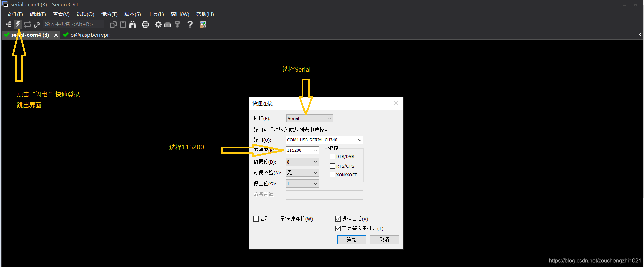Focus the 输入主机名 host name field
644x267 pixels.
click(x=73, y=24)
